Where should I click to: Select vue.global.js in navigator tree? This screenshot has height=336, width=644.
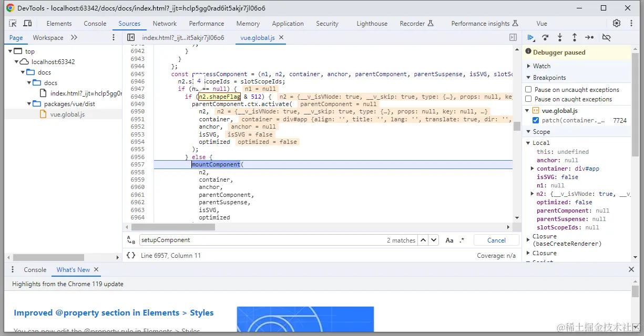point(67,114)
